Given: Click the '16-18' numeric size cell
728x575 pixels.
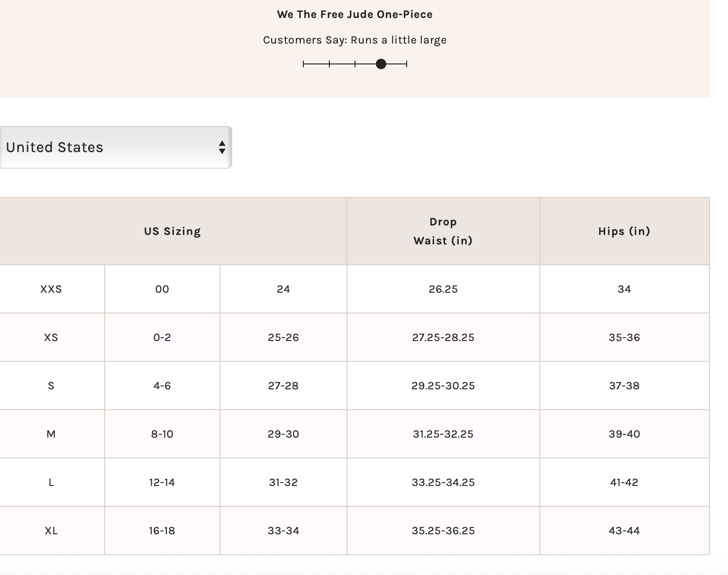Looking at the screenshot, I should click(162, 530).
